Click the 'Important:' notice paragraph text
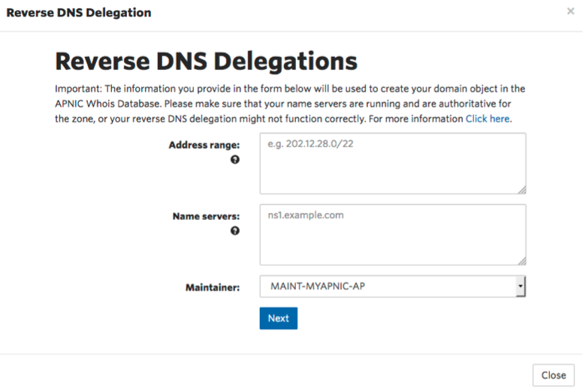 (290, 104)
